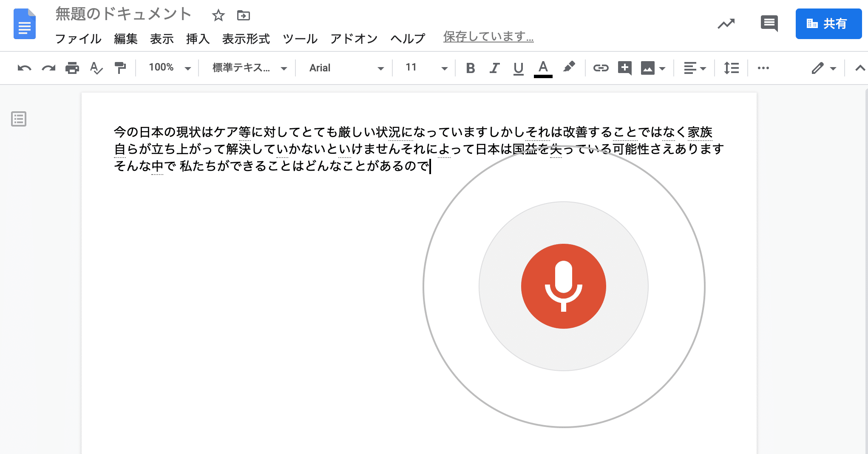Click the 保存しています link
This screenshot has width=868, height=454.
(488, 37)
